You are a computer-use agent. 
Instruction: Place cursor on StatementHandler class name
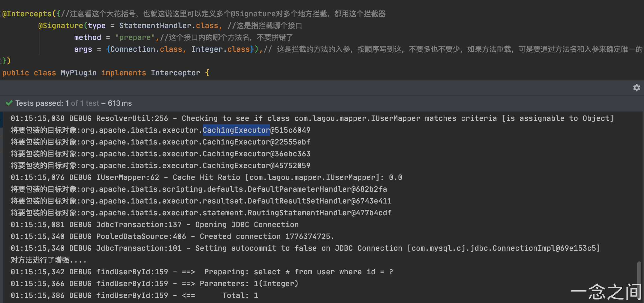point(155,26)
